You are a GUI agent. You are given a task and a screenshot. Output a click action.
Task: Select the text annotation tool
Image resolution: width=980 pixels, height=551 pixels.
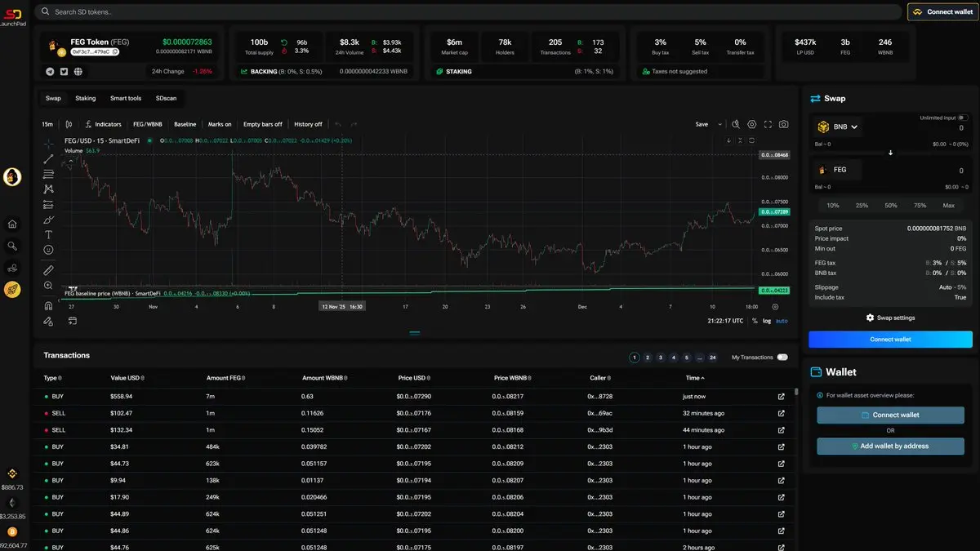(x=48, y=234)
